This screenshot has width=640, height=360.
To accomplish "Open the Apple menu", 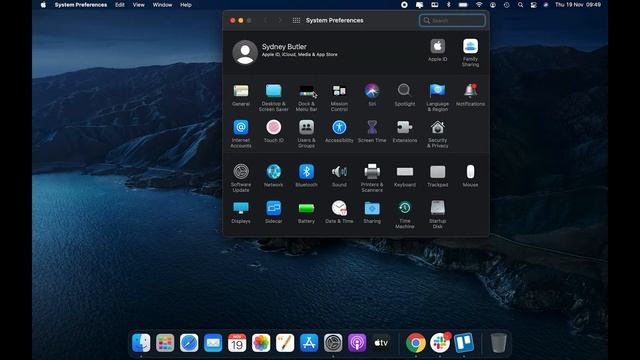I will click(x=43, y=5).
